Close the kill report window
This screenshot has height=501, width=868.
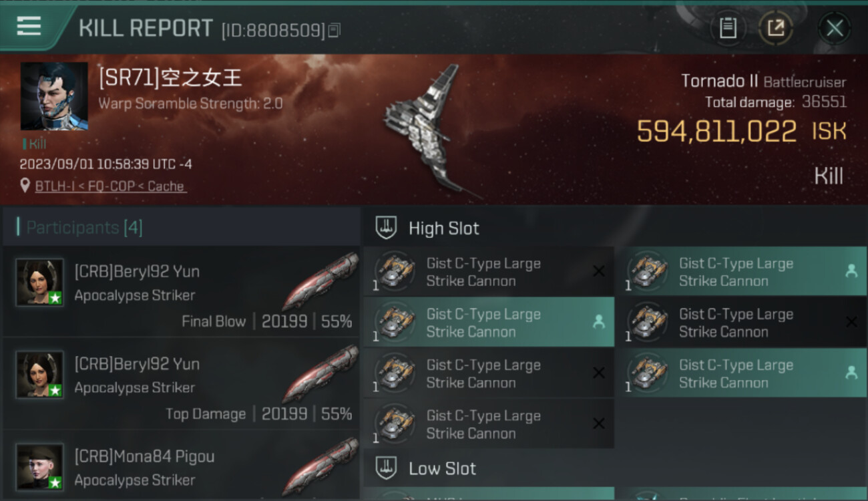click(x=834, y=28)
